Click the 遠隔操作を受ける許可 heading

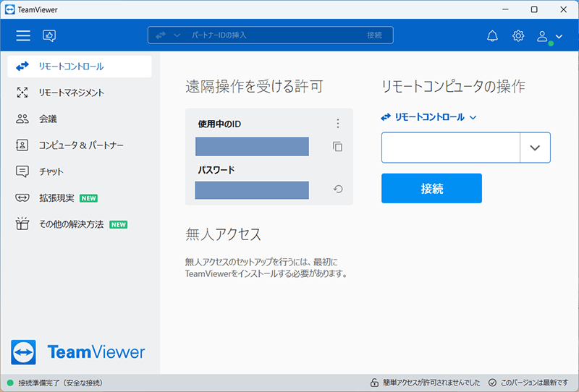coord(255,86)
